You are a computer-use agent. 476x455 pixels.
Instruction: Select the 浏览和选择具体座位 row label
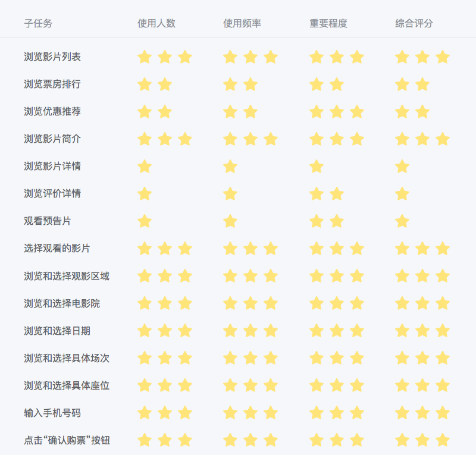click(x=67, y=385)
